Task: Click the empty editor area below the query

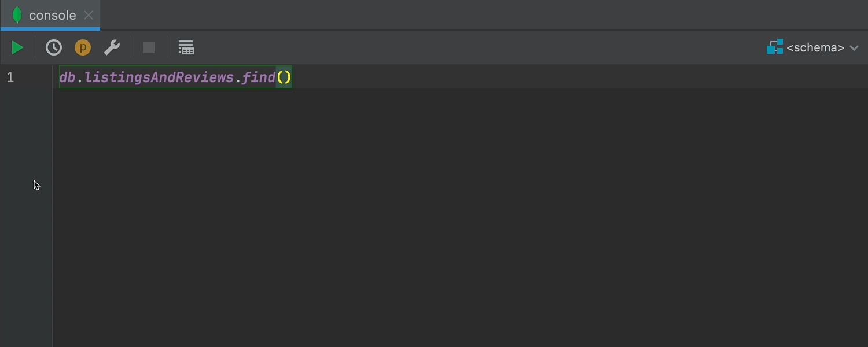Action: pos(405,220)
